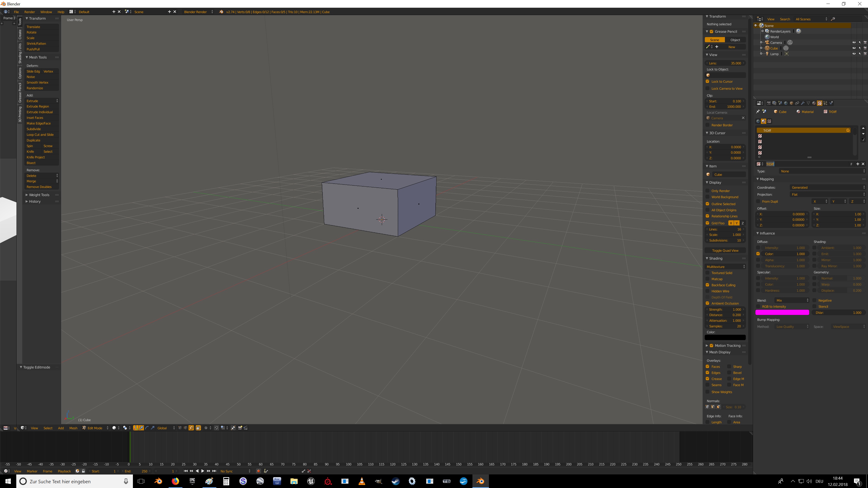Viewport: 868px width, 488px height.
Task: Switch to face select mode cube icon
Action: pos(191,428)
